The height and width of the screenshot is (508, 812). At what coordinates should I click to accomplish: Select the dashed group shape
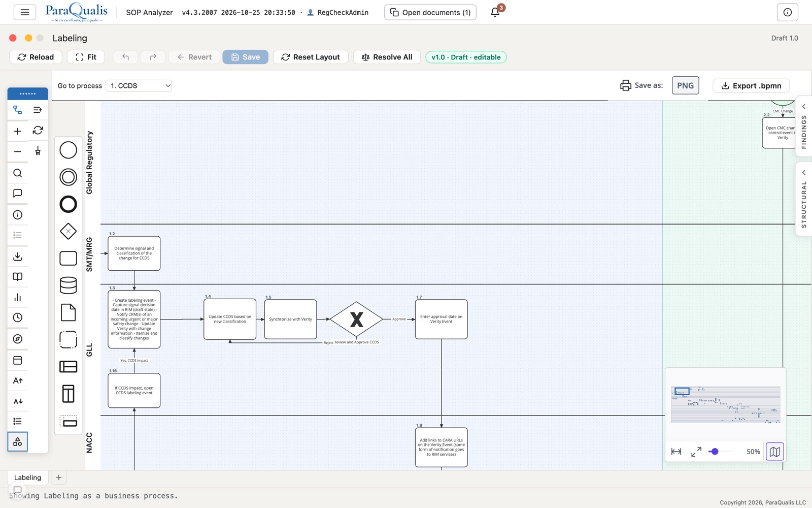click(x=68, y=339)
